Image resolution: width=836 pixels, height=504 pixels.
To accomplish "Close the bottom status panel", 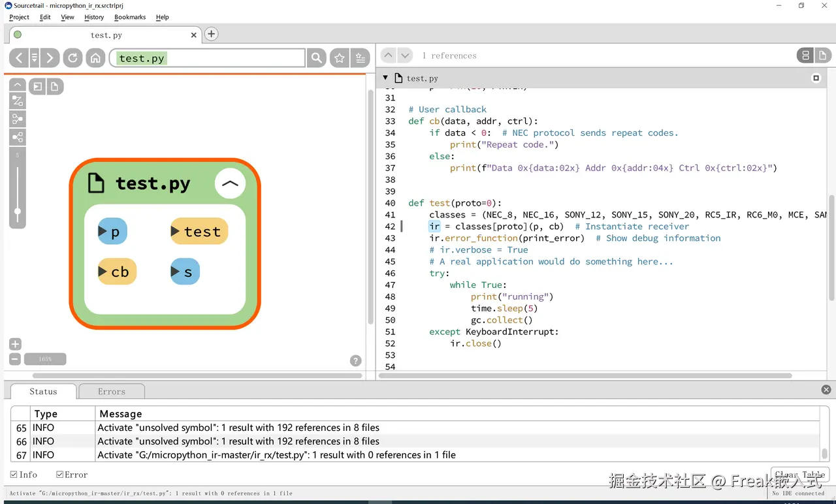I will click(x=826, y=390).
